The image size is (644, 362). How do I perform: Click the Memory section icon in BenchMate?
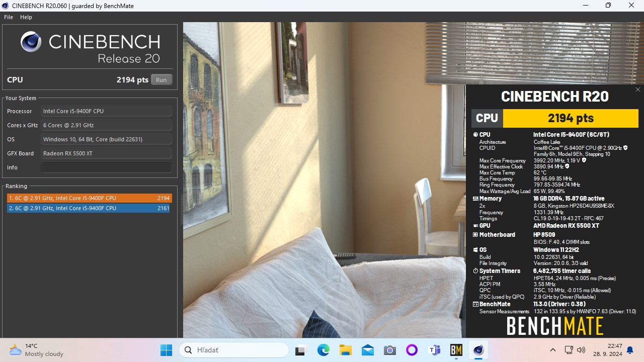[x=475, y=199]
